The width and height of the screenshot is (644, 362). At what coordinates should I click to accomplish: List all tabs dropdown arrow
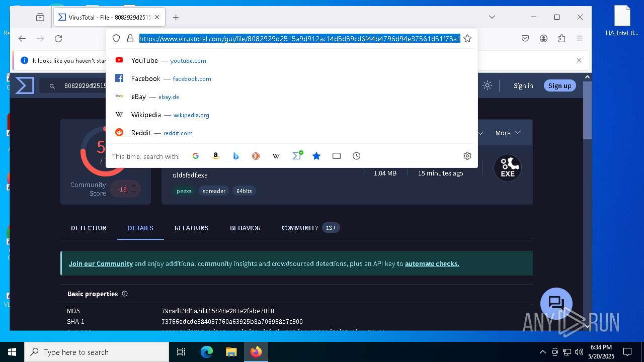[x=492, y=17]
